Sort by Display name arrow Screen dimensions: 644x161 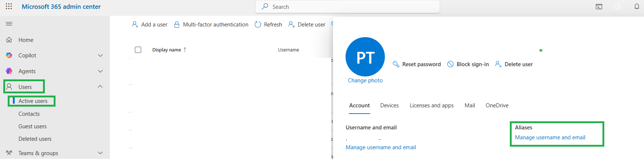(x=185, y=50)
